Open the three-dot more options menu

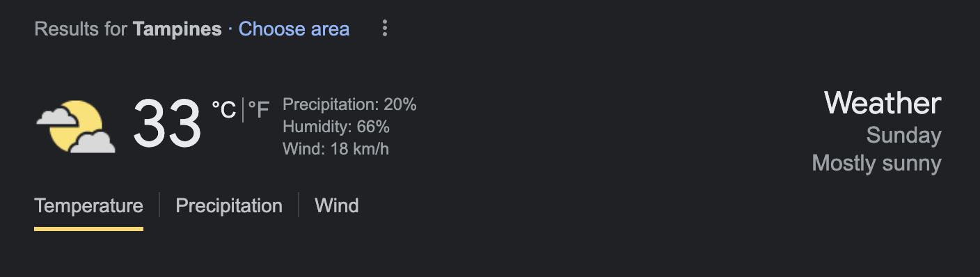(384, 29)
